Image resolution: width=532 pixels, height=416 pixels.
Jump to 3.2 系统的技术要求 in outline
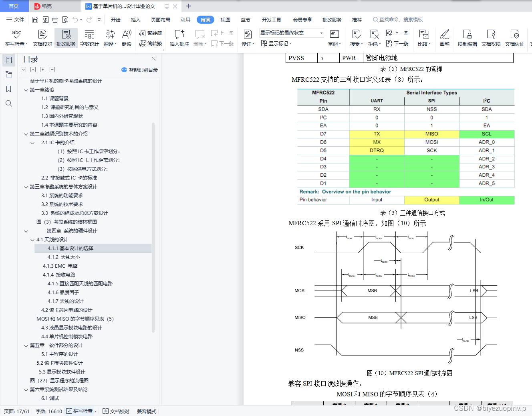[x=62, y=204]
